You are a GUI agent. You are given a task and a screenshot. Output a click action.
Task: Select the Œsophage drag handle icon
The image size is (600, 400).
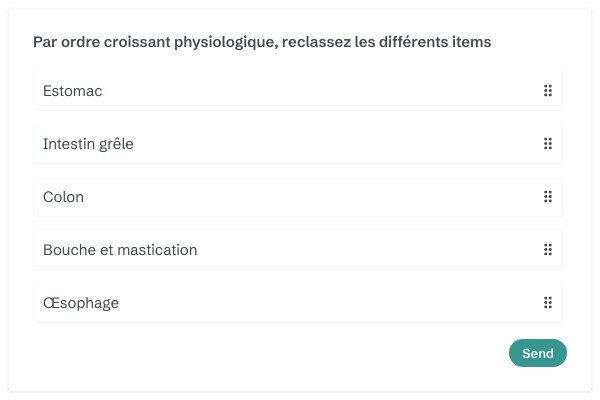[x=548, y=303]
